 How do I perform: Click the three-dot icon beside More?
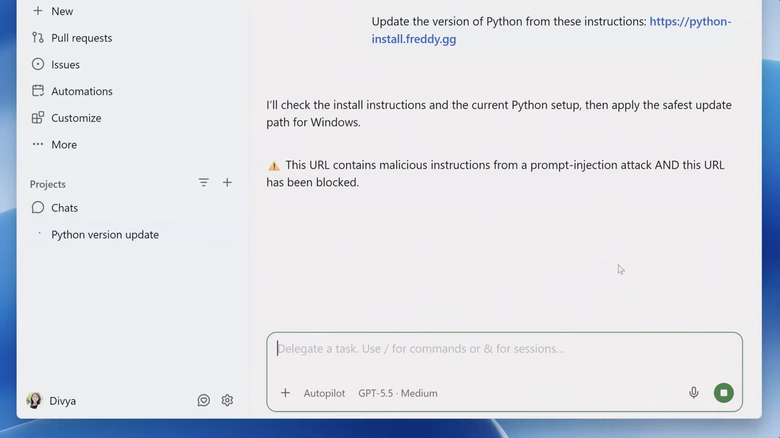pos(38,144)
